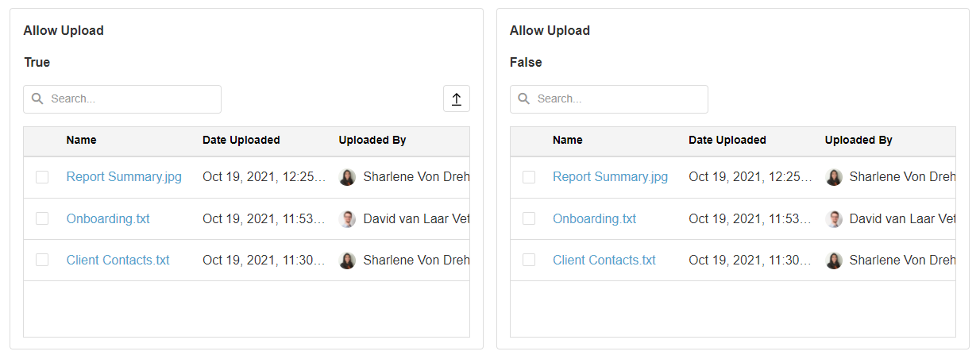Screen dimensions: 980x359
Task: Click the search magnifier icon in left panel
Action: tap(37, 99)
